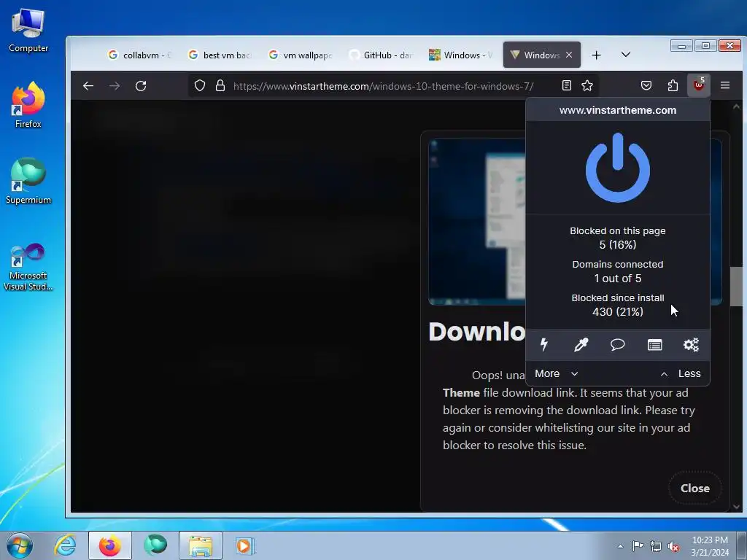Open the uBlock logger list icon

[x=654, y=344]
